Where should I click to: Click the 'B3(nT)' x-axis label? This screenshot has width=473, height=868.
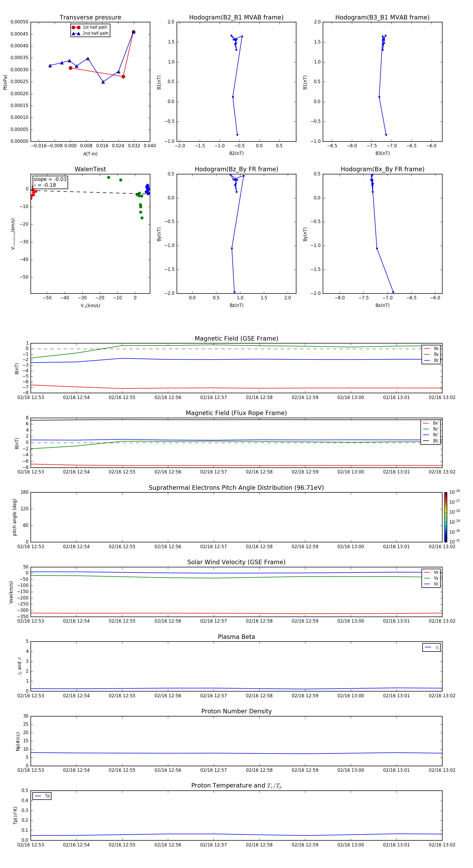[x=382, y=153]
